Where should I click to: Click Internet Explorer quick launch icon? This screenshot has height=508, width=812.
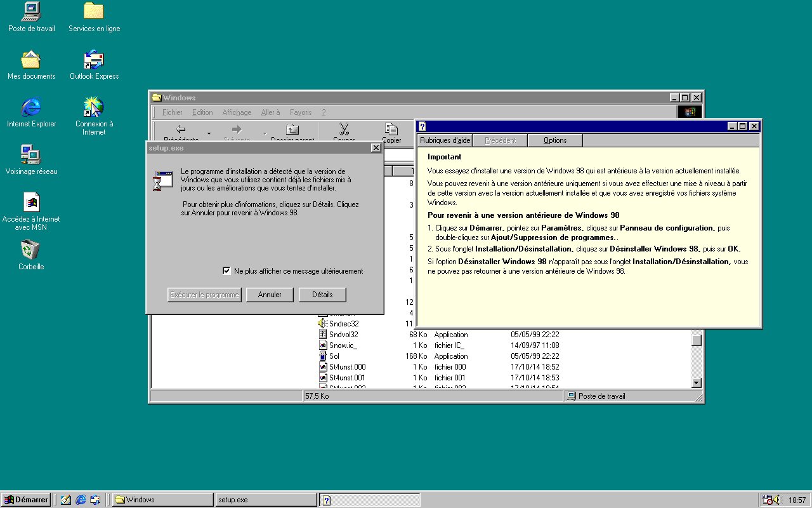tap(81, 500)
